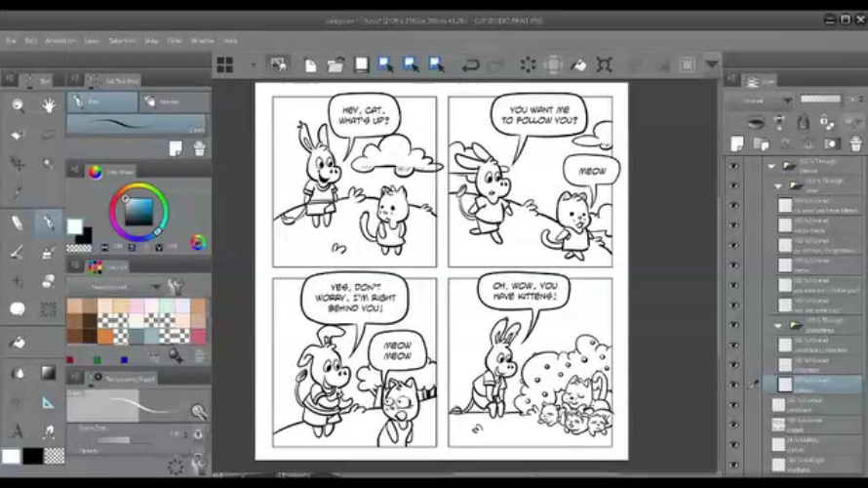Image resolution: width=868 pixels, height=488 pixels.
Task: Open the Edit menu
Action: click(31, 40)
